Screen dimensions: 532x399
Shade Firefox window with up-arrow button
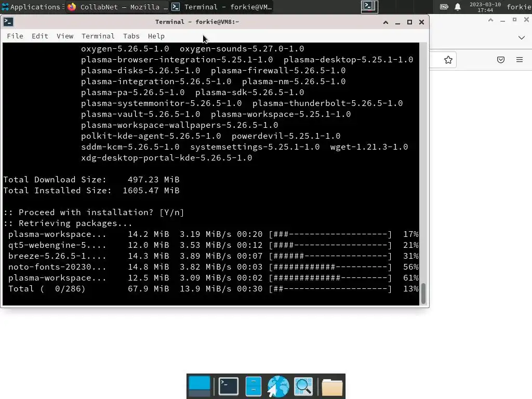coord(490,20)
